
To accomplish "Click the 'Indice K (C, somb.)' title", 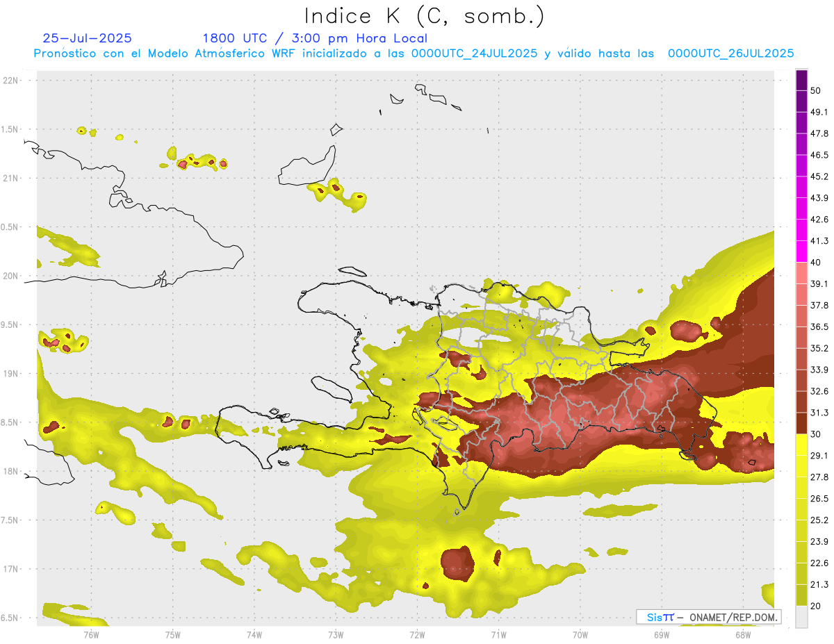I will click(x=424, y=16).
